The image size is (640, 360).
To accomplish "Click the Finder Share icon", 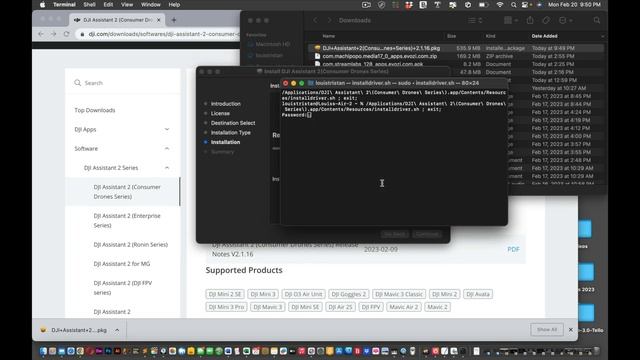I will click(x=530, y=20).
